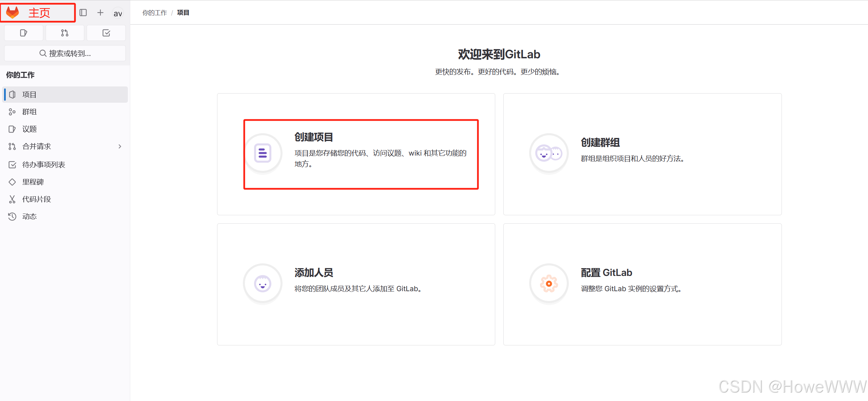The width and height of the screenshot is (868, 401).
Task: Click 你的工作 breadcrumb link
Action: [x=155, y=13]
